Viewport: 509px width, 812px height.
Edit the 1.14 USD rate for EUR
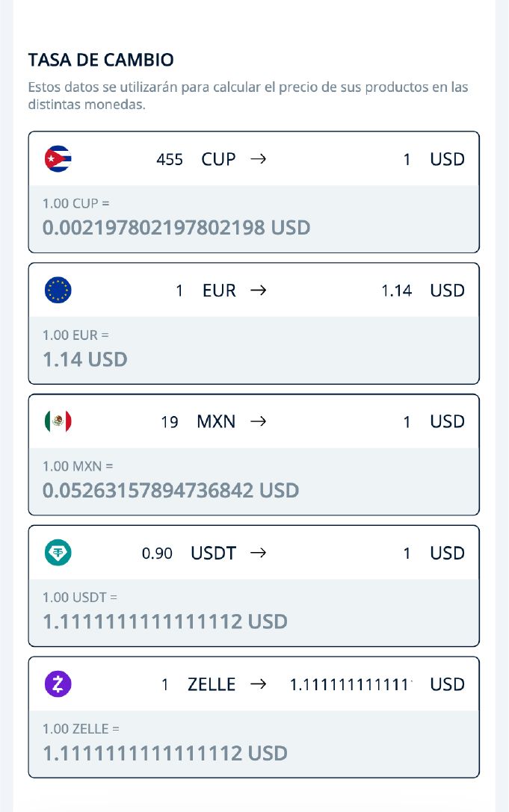[397, 290]
